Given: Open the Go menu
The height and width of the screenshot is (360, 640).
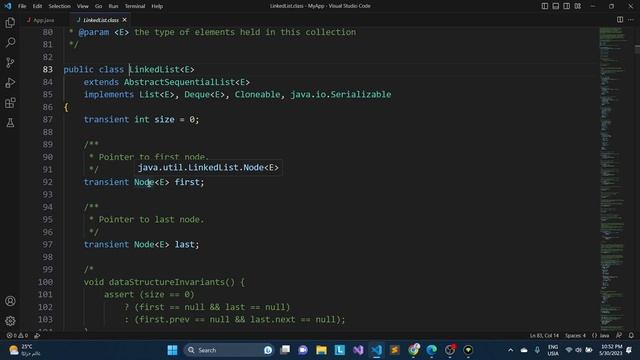Looking at the screenshot, I should [98, 6].
